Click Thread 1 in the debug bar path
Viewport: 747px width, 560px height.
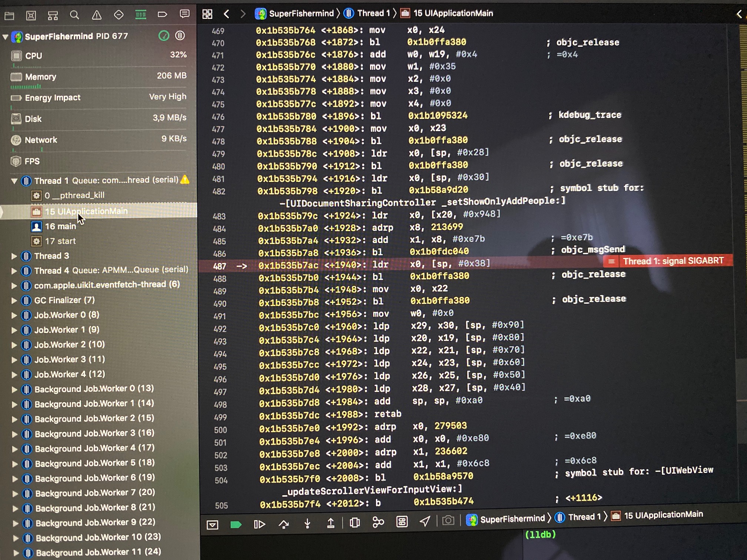coord(578,517)
